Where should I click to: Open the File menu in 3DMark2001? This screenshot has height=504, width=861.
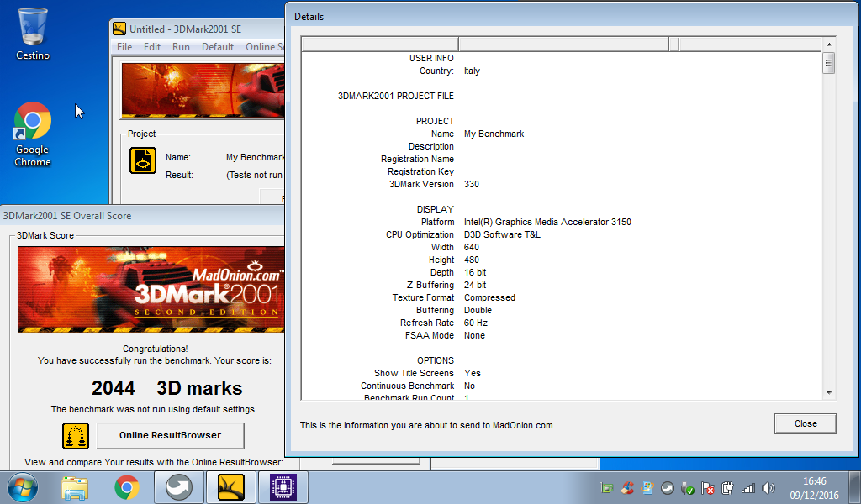coord(124,46)
